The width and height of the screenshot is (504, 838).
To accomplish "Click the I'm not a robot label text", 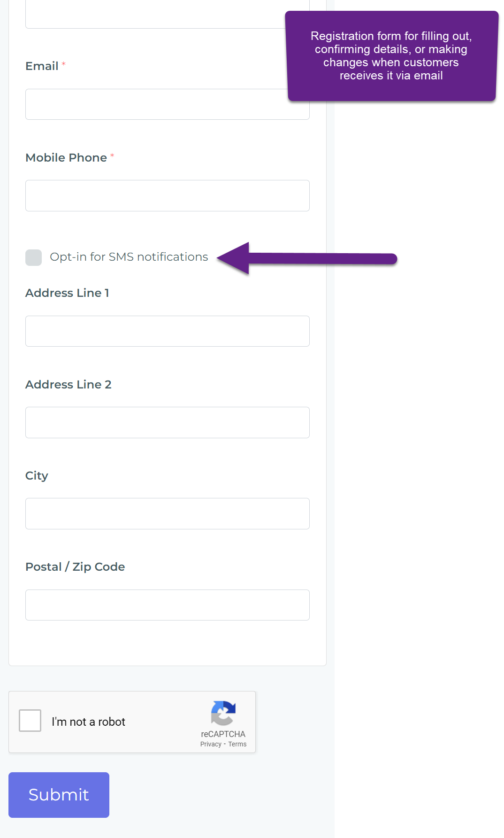I will (x=88, y=722).
